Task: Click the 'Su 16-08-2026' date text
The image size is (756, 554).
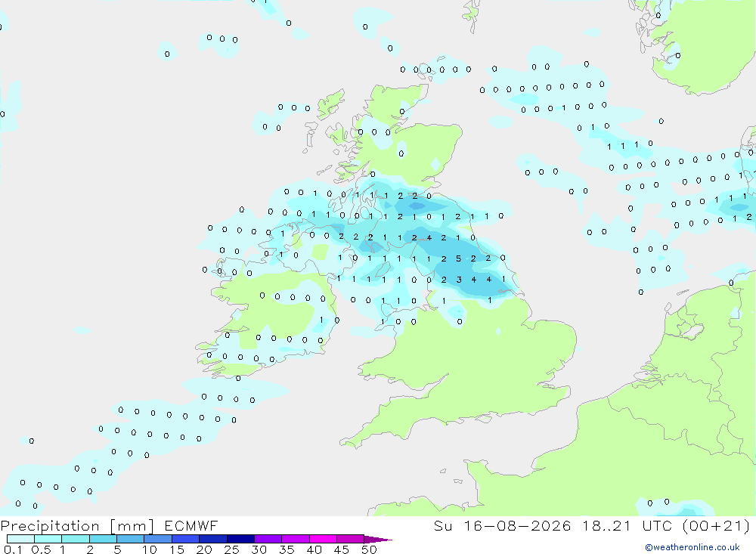Action: click(503, 526)
